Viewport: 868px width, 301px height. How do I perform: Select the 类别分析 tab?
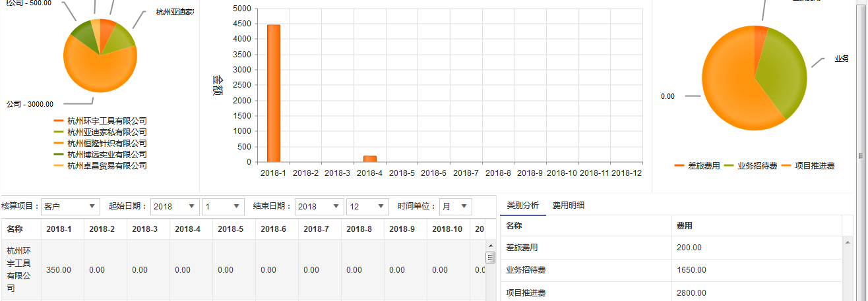coord(522,205)
